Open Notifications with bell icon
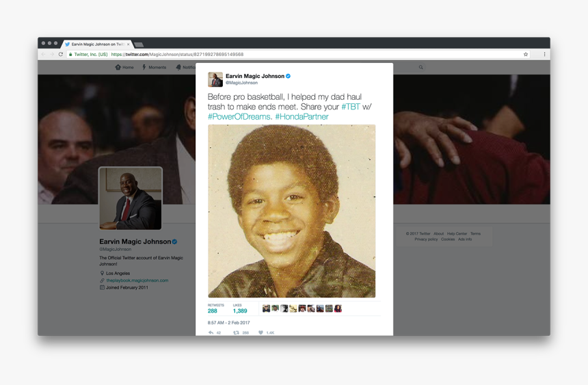The image size is (588, 385). (x=185, y=67)
